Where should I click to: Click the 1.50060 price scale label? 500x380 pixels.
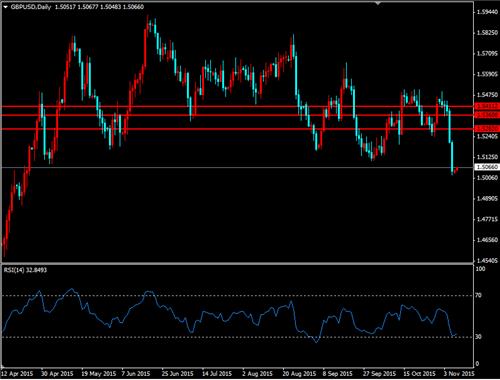pos(487,178)
